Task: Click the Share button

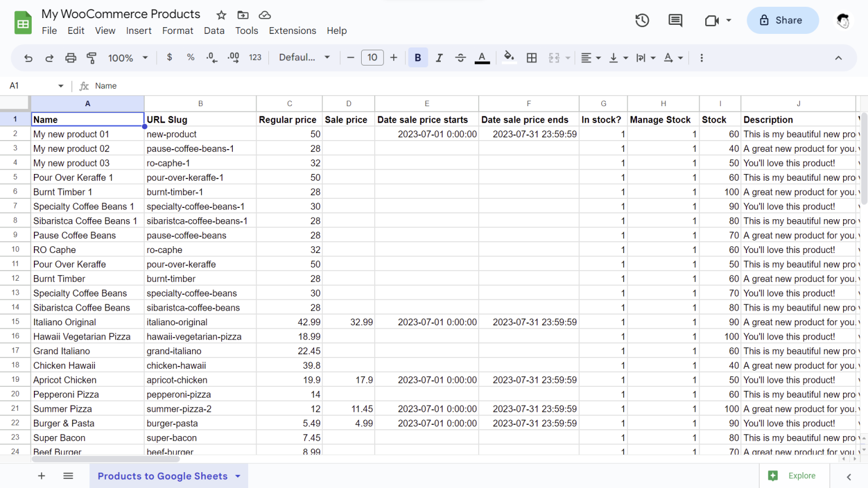Action: [783, 20]
